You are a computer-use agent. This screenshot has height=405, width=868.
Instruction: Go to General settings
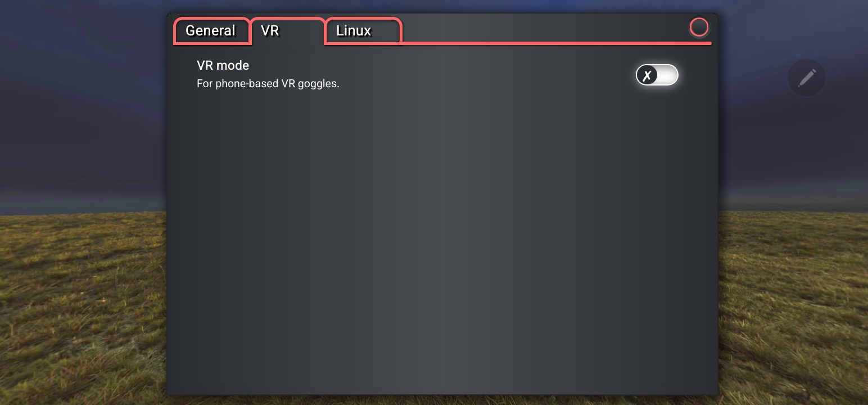pyautogui.click(x=211, y=31)
